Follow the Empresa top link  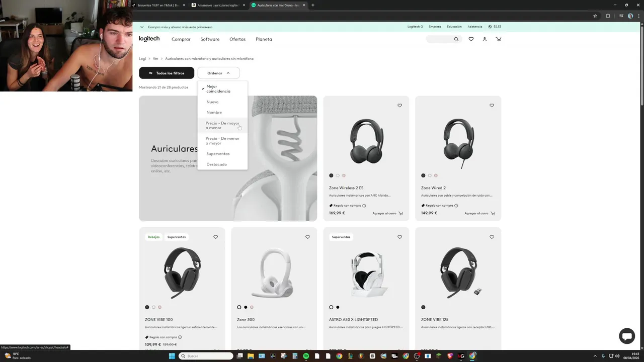tap(435, 27)
